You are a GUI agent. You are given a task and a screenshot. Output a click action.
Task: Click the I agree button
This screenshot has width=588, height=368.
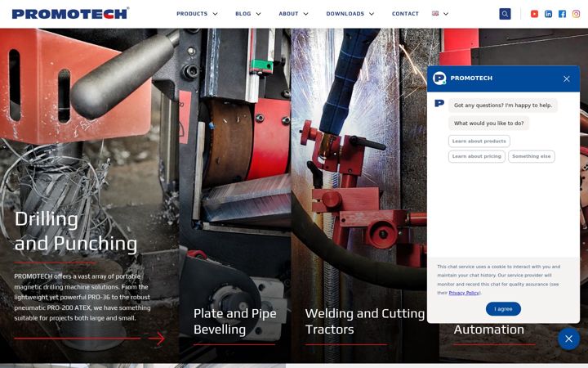[x=503, y=308]
